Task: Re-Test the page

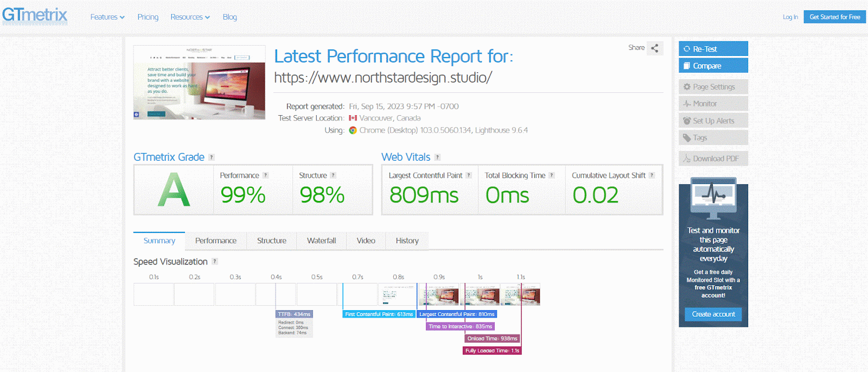Action: (x=713, y=49)
